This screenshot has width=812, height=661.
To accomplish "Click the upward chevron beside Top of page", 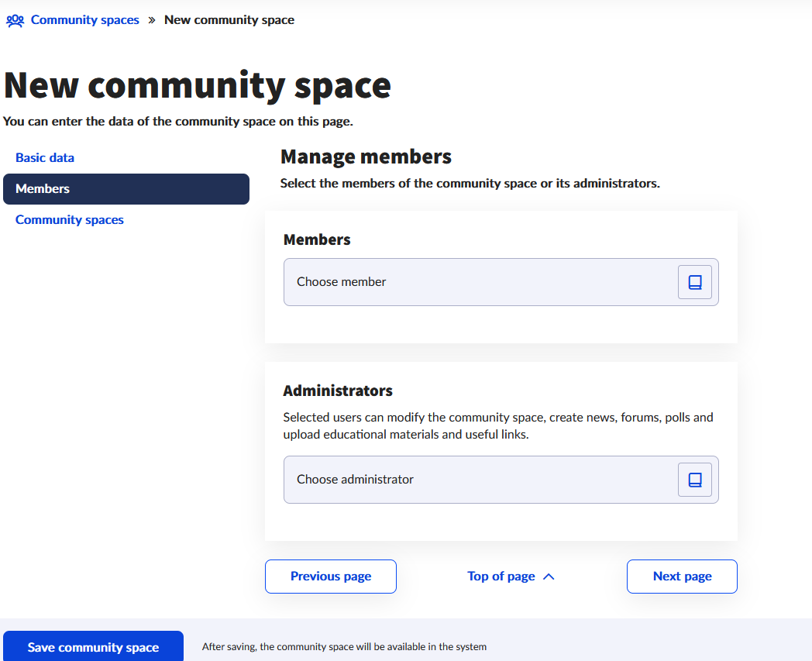I will [x=549, y=577].
